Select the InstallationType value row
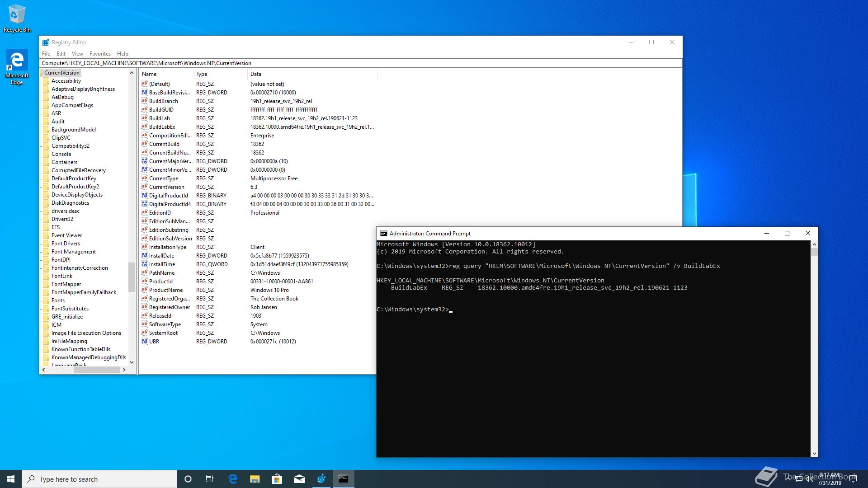 point(258,247)
